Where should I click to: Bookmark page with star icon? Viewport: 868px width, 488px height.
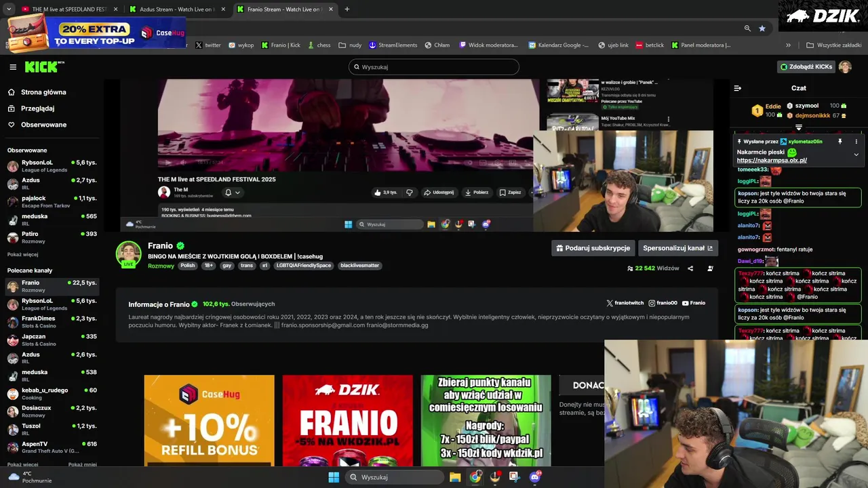762,28
